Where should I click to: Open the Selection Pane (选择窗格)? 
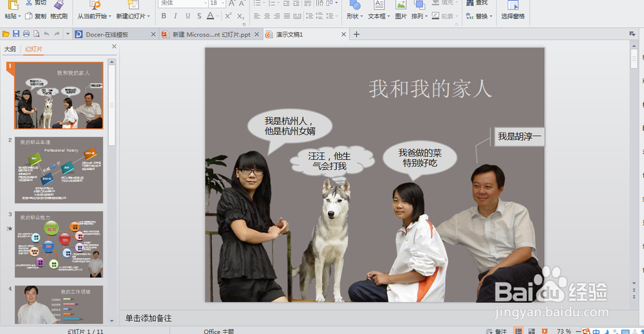(513, 11)
